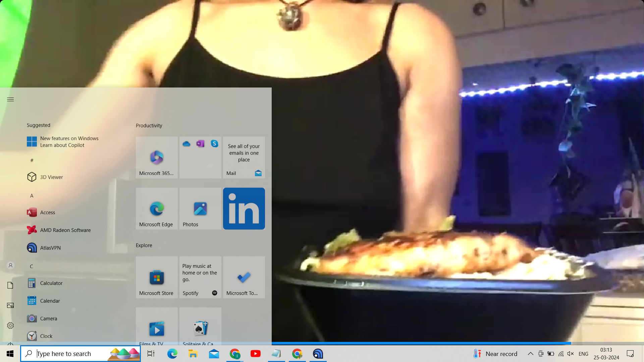
Task: Open the Meet Now tray icon
Action: click(541, 354)
